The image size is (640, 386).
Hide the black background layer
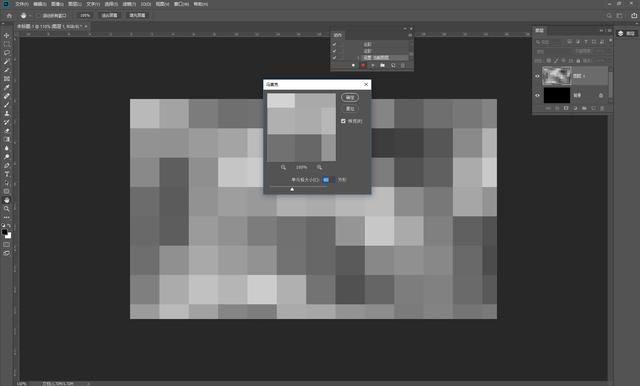coord(537,95)
